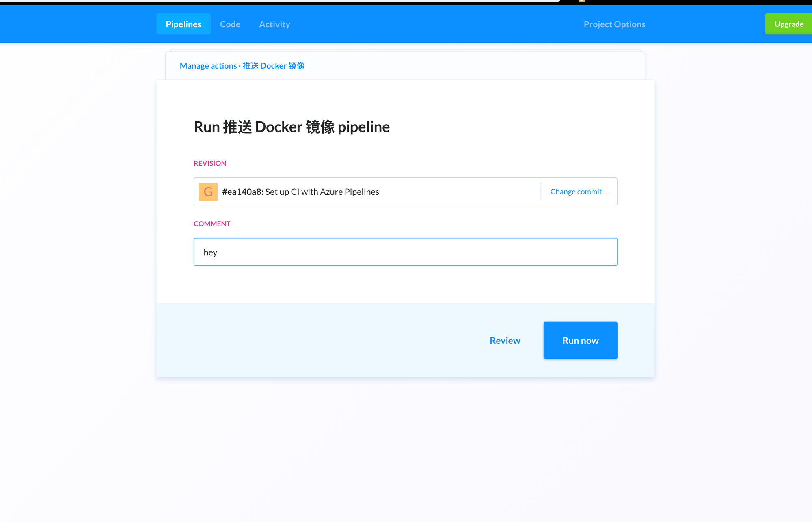Switch to the Pipelines tab
This screenshot has width=812, height=522.
[x=184, y=24]
